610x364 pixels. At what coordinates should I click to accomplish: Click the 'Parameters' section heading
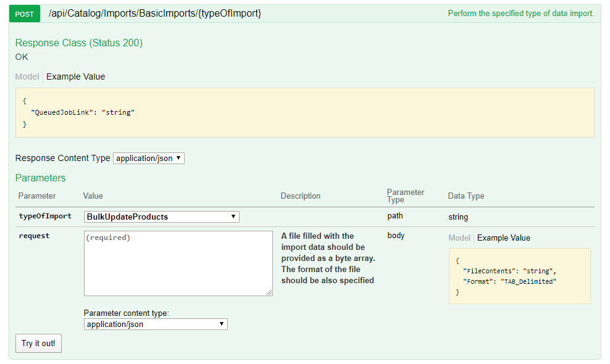(x=41, y=178)
